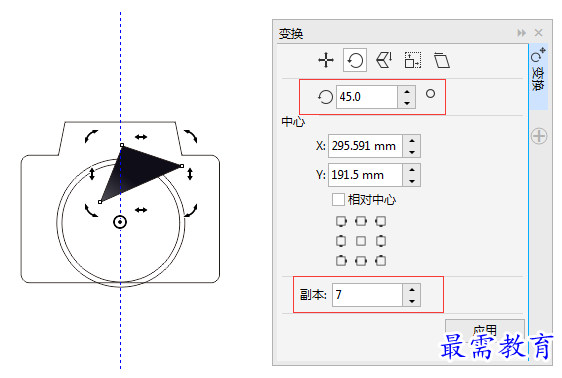
Task: Select the Size transform icon
Action: 413,60
